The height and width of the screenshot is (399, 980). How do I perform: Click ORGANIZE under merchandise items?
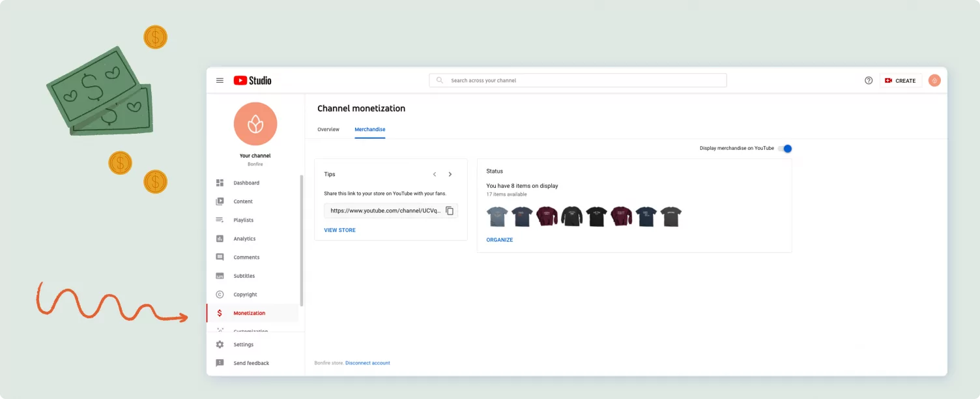[499, 240]
